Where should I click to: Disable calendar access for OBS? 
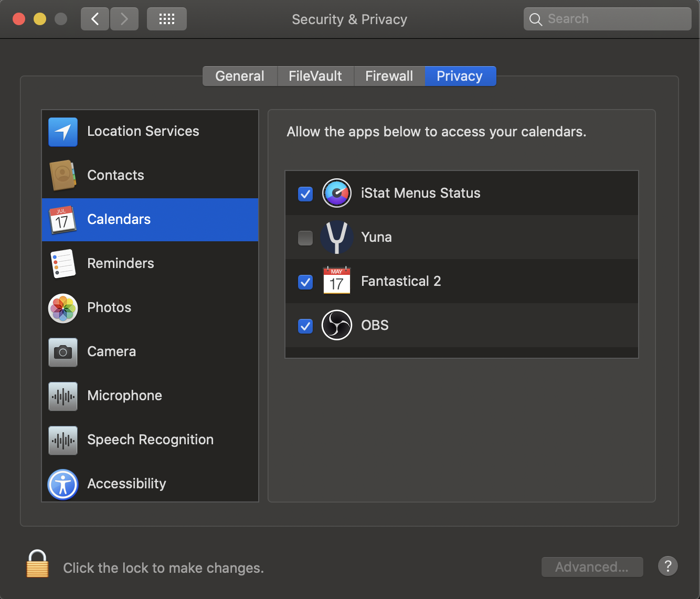coord(305,326)
